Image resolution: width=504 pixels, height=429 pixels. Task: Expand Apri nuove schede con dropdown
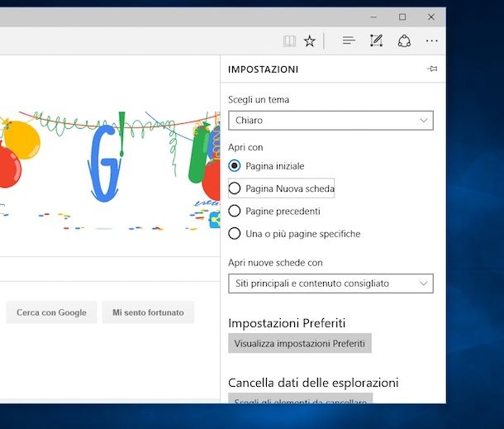330,284
